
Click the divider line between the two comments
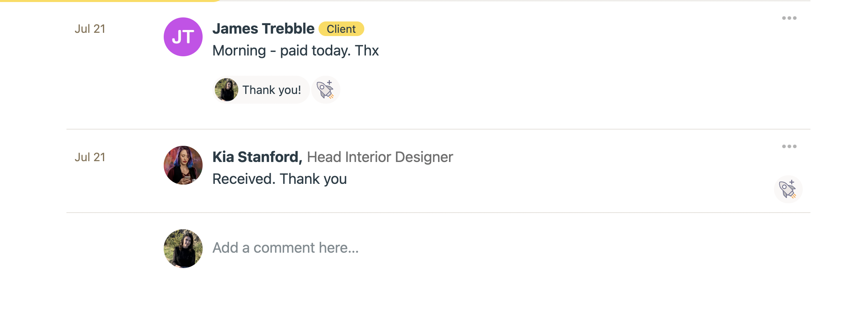[438, 129]
